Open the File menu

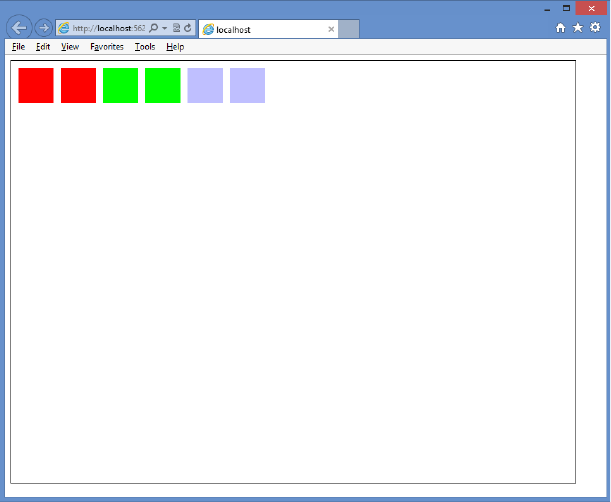pyautogui.click(x=18, y=47)
